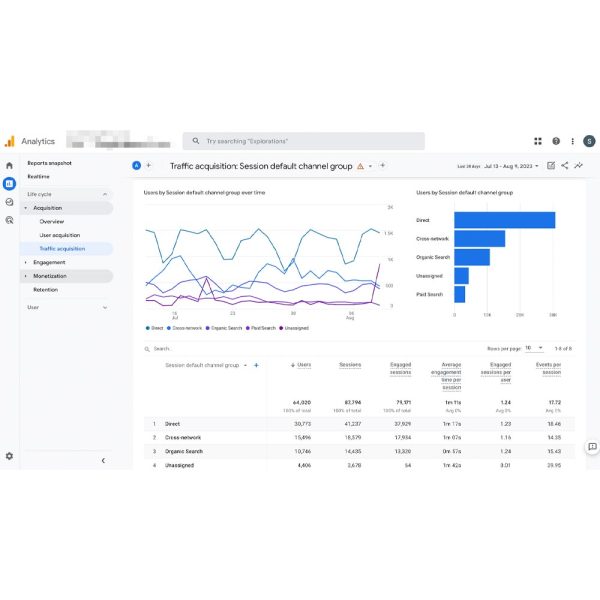The width and height of the screenshot is (600, 600).
Task: Open Admin settings gear icon
Action: pos(9,456)
